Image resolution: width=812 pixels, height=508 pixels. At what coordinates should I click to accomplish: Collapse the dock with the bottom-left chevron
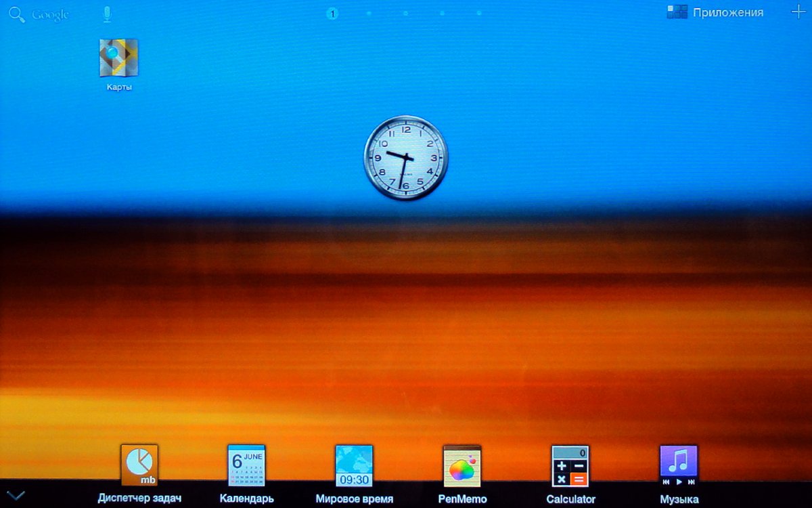16,496
